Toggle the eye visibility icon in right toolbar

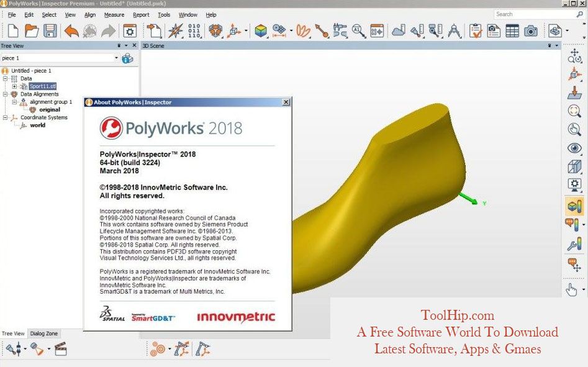[574, 148]
